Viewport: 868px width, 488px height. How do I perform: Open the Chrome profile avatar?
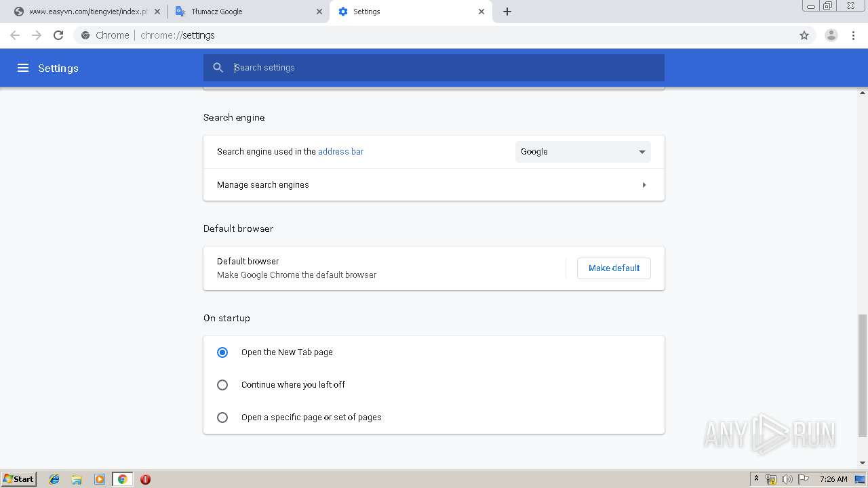click(x=831, y=35)
